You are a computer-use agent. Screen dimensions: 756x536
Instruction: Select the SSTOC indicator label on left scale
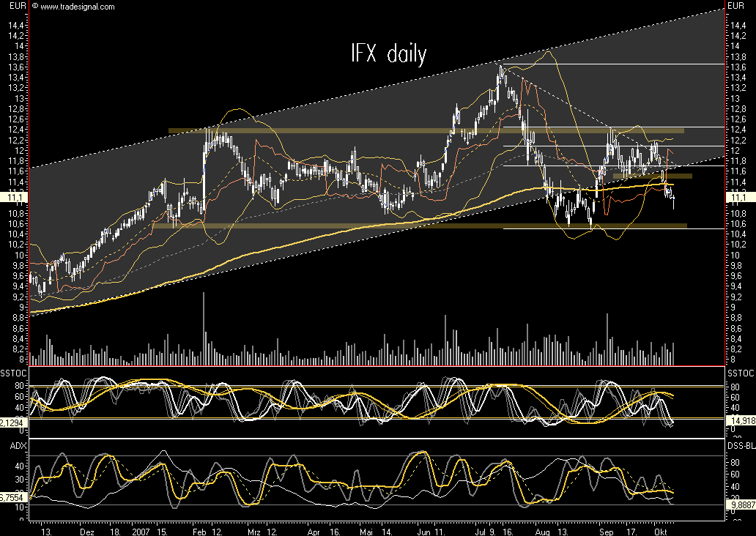click(x=12, y=373)
